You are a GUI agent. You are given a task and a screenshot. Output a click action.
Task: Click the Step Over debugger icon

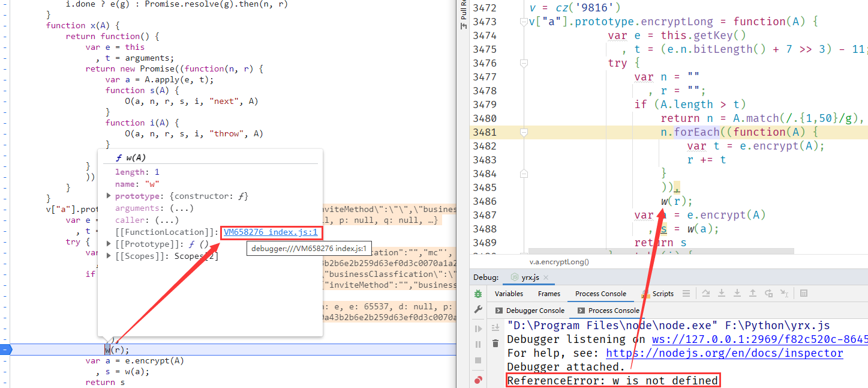[706, 293]
